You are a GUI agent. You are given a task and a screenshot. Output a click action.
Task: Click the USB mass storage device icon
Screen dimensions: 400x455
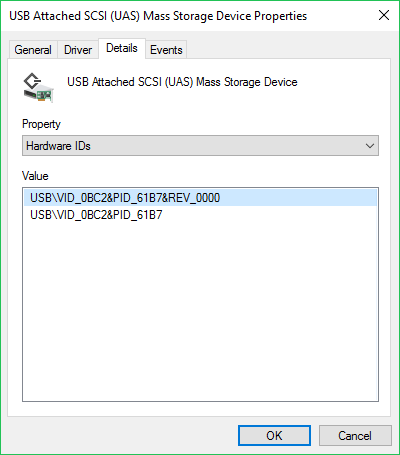click(x=38, y=88)
